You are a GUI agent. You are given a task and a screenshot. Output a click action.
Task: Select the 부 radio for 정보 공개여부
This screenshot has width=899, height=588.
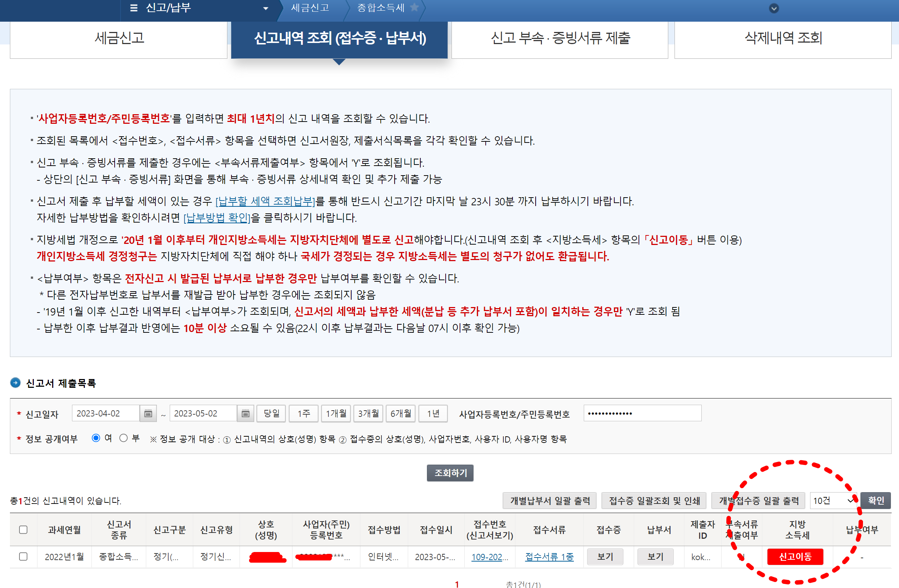[x=123, y=438]
